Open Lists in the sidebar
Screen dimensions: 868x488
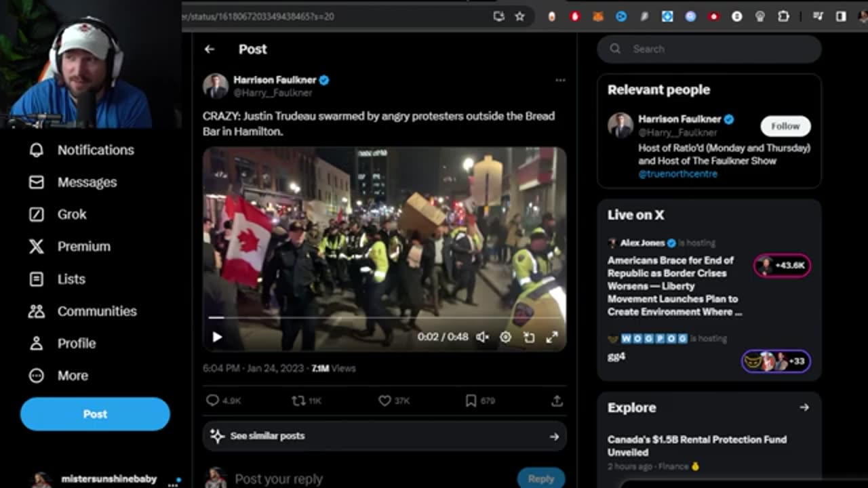click(x=57, y=279)
